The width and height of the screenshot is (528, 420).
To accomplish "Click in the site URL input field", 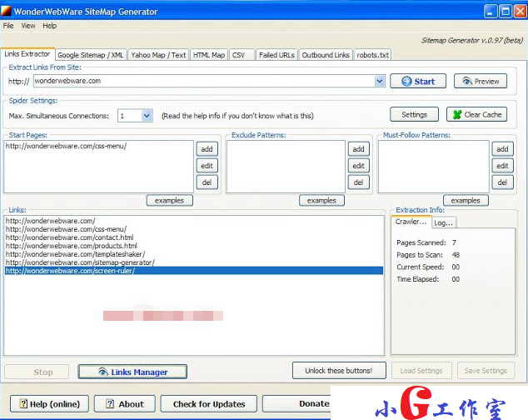I will click(x=204, y=81).
